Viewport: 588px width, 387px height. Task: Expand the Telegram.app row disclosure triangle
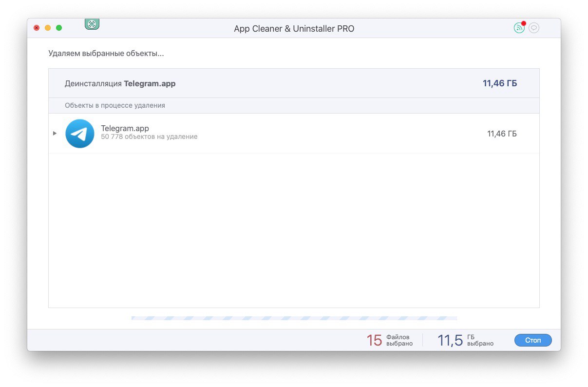55,133
